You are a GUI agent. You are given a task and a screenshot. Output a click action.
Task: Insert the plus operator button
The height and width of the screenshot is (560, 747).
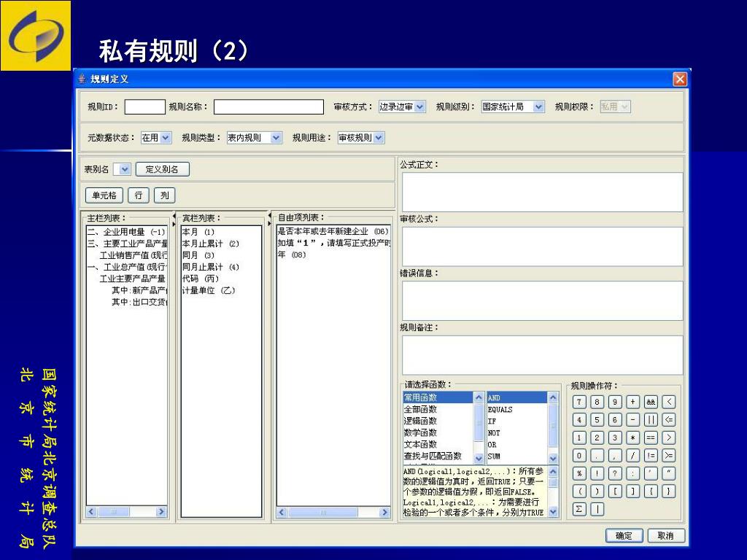[632, 402]
